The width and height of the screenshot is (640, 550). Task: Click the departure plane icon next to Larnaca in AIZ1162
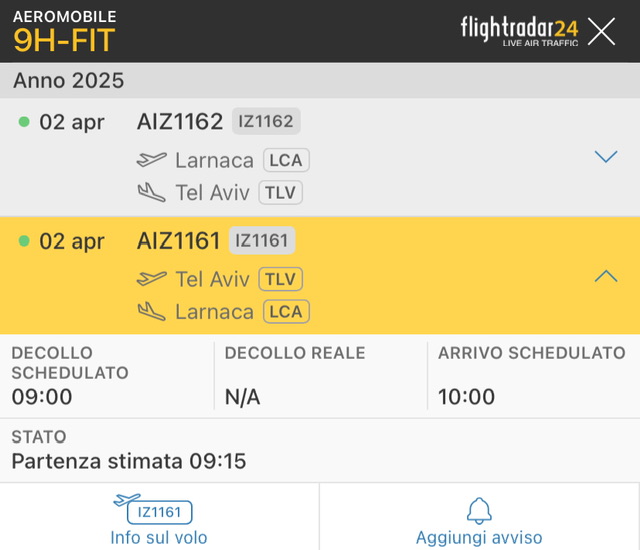[x=152, y=160]
